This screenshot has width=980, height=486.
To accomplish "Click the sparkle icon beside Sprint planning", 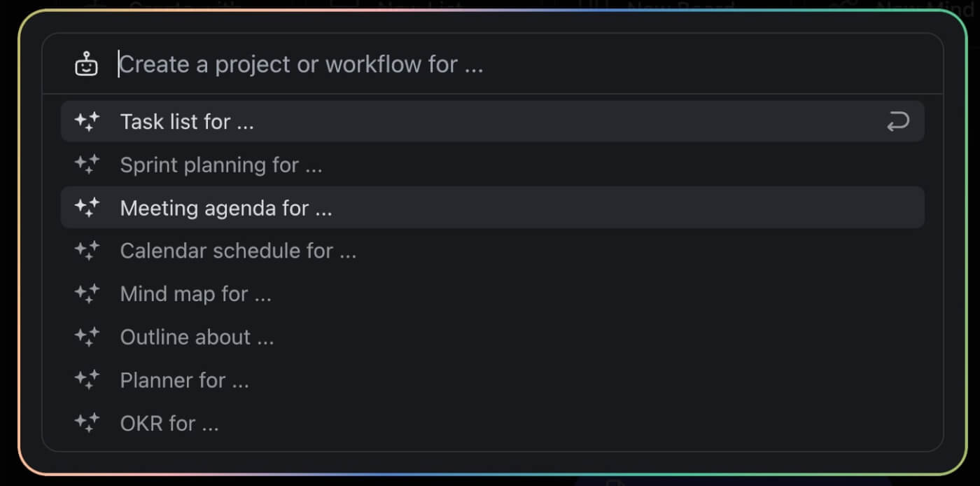I will [87, 165].
